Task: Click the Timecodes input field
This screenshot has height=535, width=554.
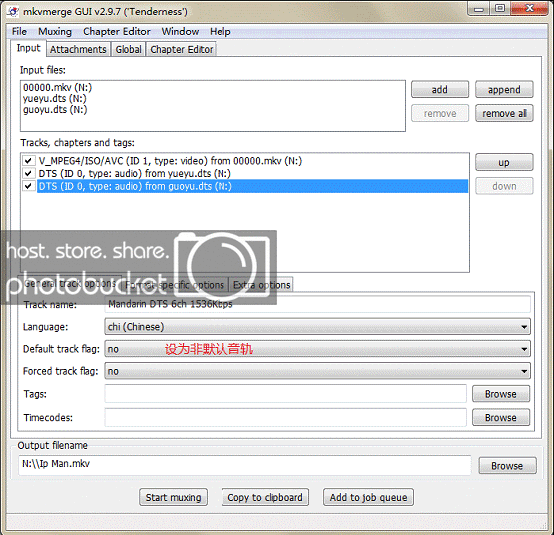Action: pos(285,417)
